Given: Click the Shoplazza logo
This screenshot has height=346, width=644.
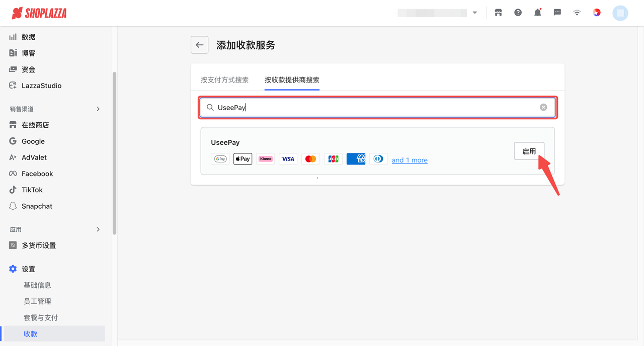Looking at the screenshot, I should tap(39, 13).
